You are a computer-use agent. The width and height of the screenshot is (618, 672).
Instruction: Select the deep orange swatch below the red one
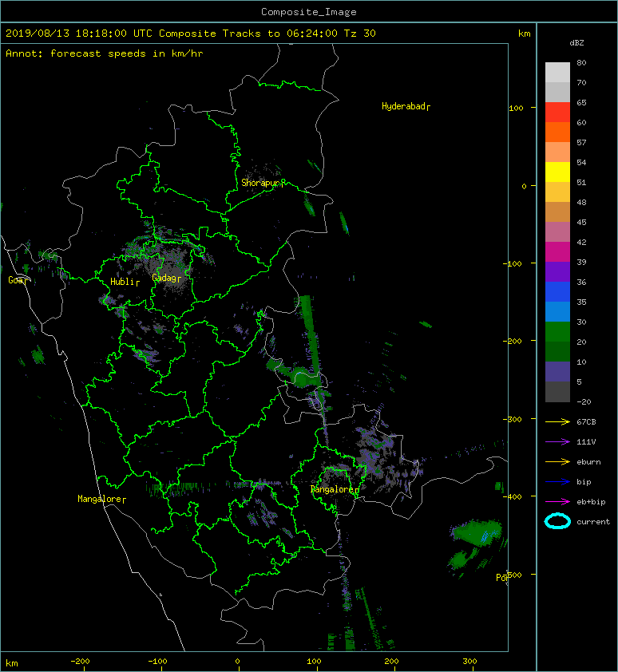pyautogui.click(x=557, y=132)
